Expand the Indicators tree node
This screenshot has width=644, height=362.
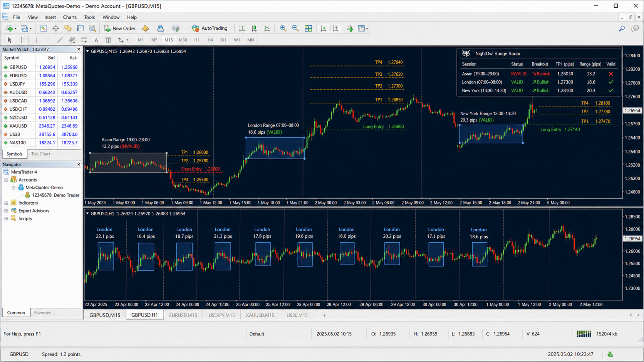click(x=6, y=203)
